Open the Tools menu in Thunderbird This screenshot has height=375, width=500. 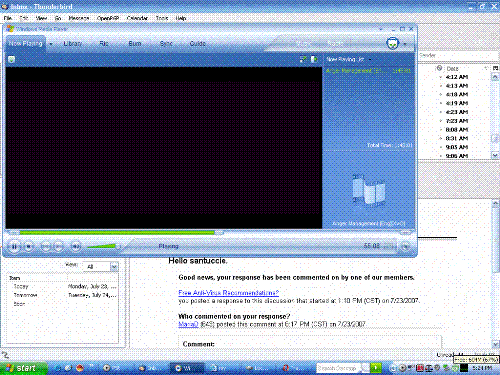click(x=162, y=18)
